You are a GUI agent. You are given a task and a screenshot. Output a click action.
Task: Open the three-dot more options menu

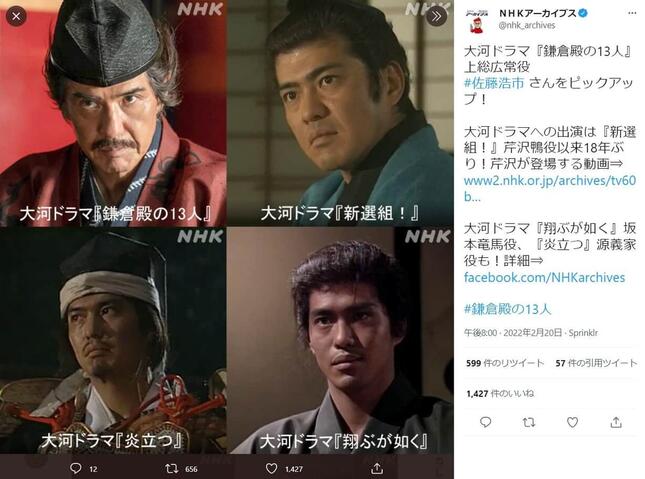click(632, 13)
